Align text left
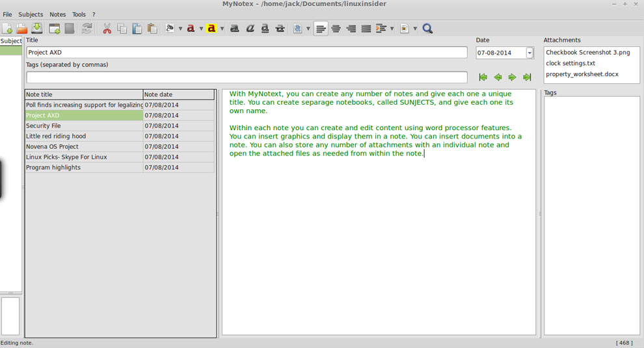This screenshot has height=348, width=644. tap(321, 29)
